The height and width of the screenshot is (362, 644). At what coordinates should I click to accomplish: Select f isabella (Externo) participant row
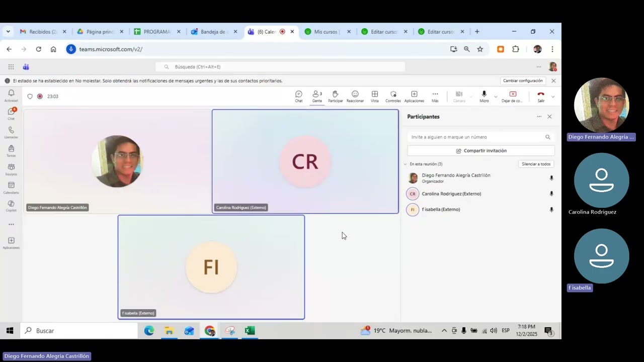[x=480, y=210]
